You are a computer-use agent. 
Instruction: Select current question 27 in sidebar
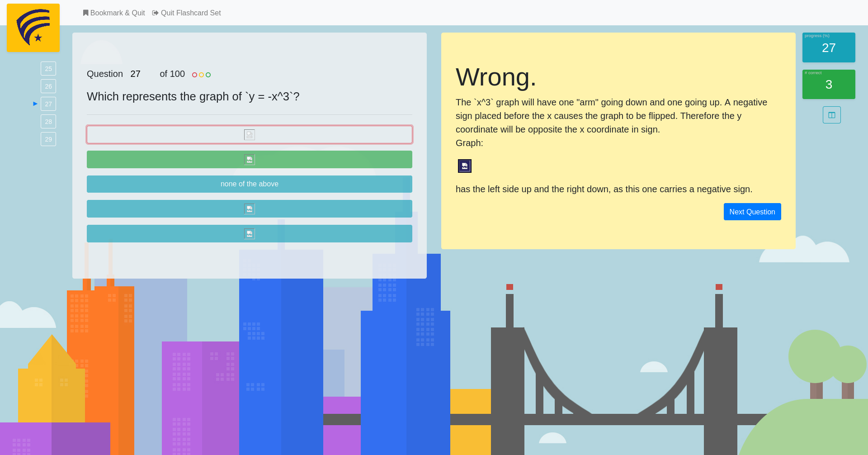click(x=48, y=104)
